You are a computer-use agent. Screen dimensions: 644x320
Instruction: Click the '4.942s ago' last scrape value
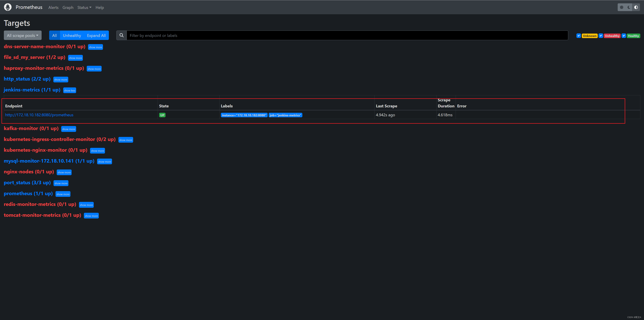[x=385, y=115]
